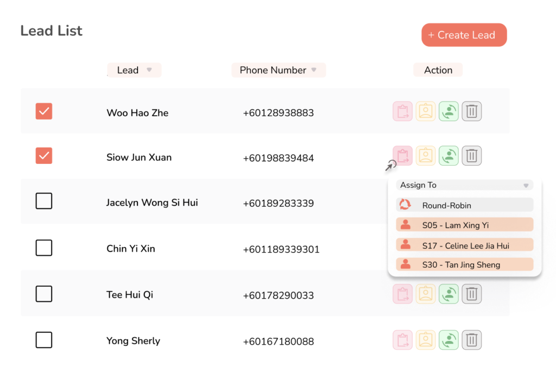Assign lead to S17 - Celine Lee Jia Hui
The height and width of the screenshot is (392, 556).
click(464, 245)
